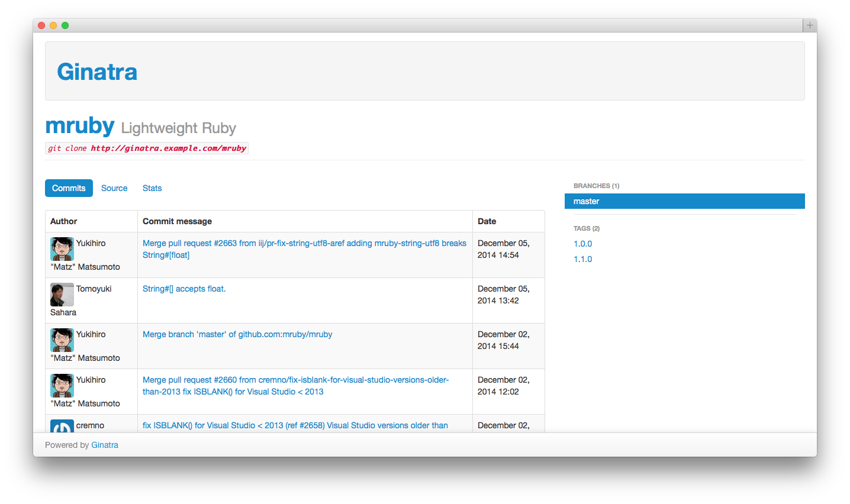Click the 'Lightweight Ruby' description text
The height and width of the screenshot is (504, 850).
click(178, 128)
